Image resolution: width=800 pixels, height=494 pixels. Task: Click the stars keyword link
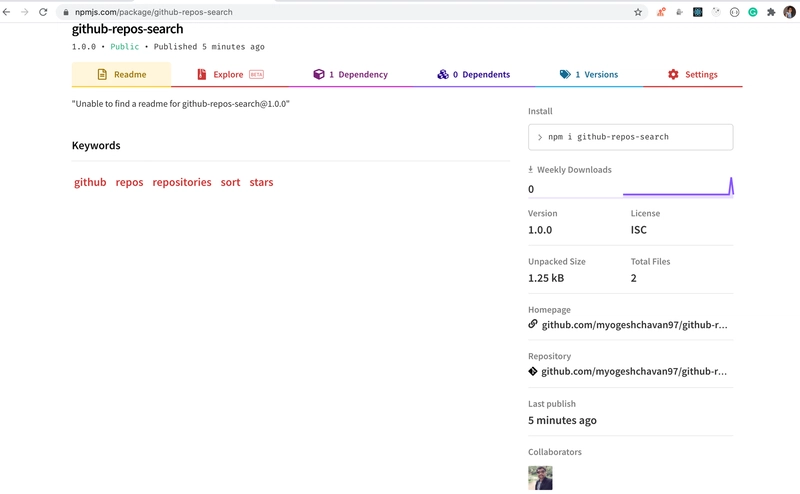[261, 182]
